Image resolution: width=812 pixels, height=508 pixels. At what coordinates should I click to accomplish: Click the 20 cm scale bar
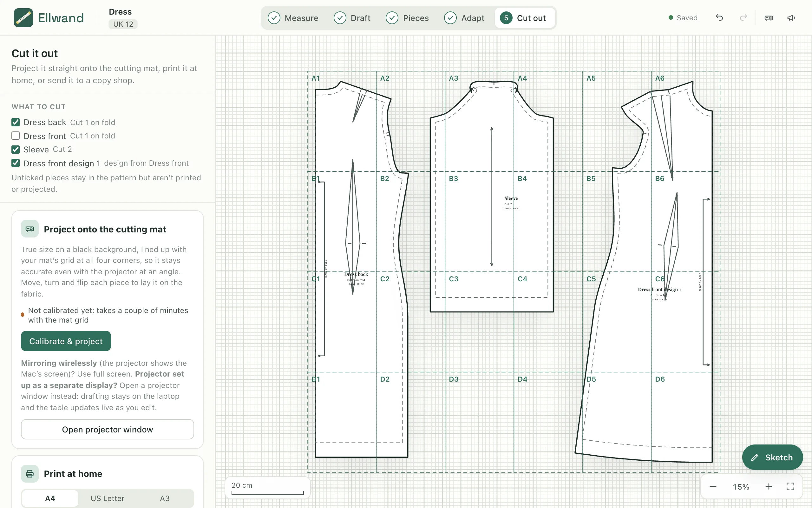tap(267, 488)
